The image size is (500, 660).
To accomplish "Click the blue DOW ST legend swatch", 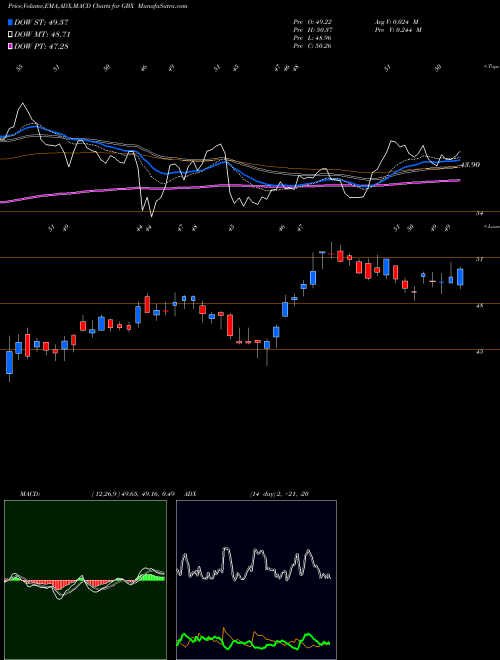I will pyautogui.click(x=10, y=22).
